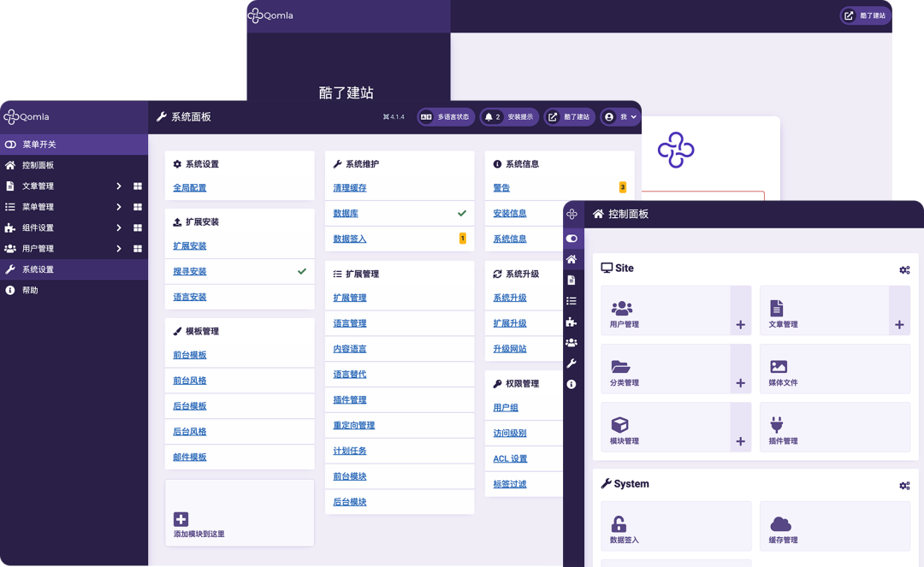Screen dimensions: 924x567
Task: Click the 文章管理 dashboard grid icon
Action: [x=137, y=186]
